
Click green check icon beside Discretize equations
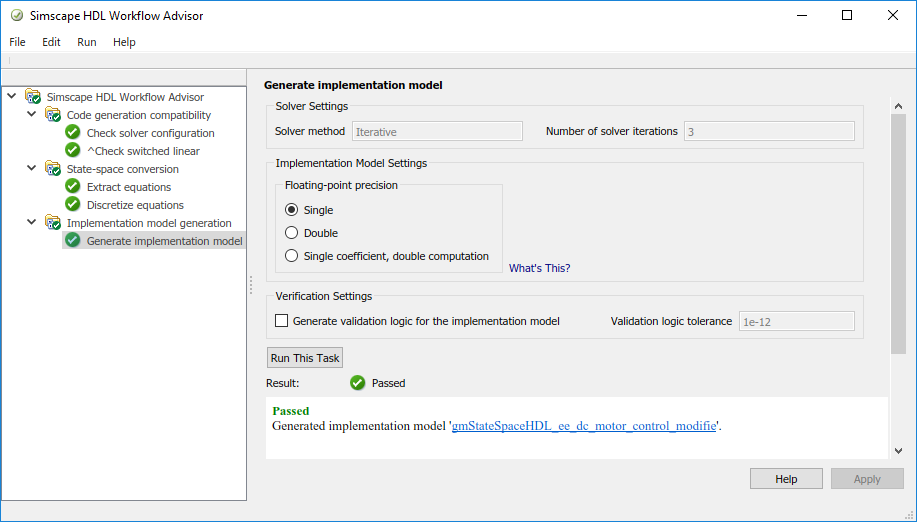tap(72, 205)
